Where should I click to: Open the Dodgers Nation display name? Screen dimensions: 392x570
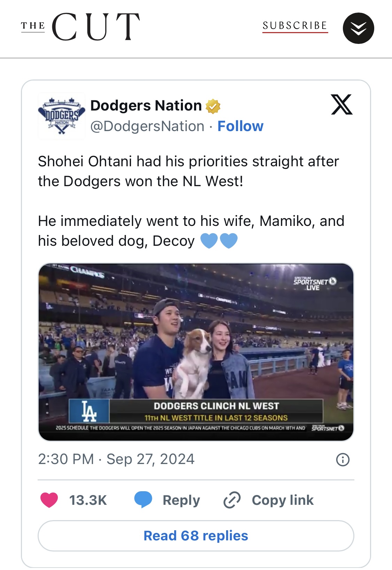pyautogui.click(x=146, y=106)
